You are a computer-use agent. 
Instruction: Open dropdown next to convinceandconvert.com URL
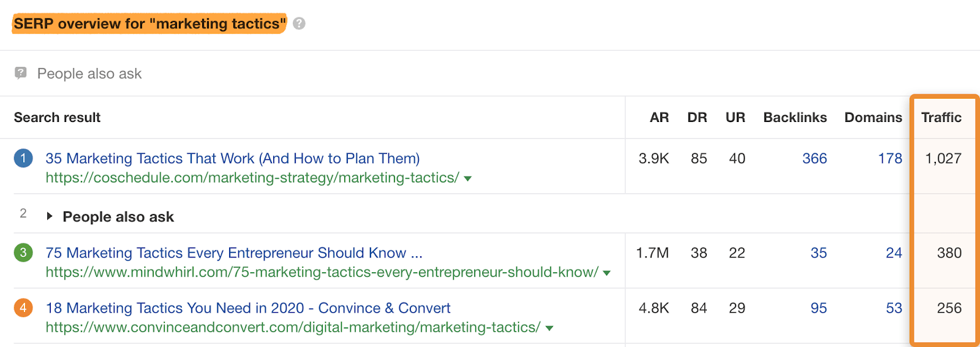pyautogui.click(x=549, y=329)
